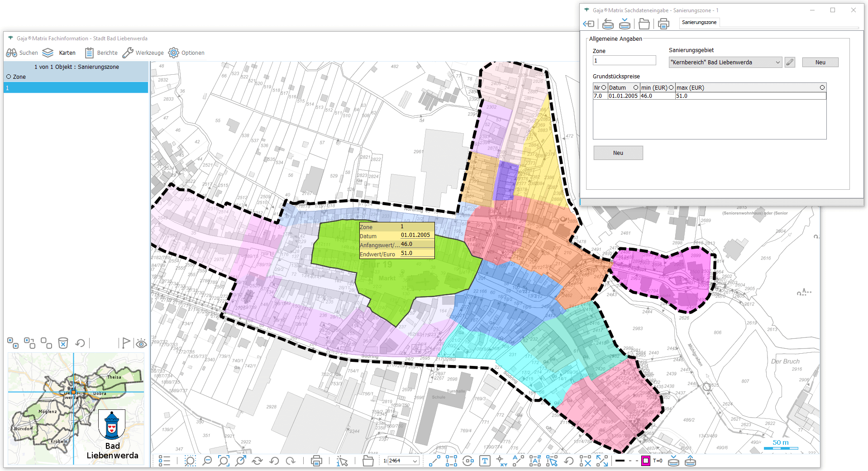The width and height of the screenshot is (868, 471).
Task: Open the Werkzeuge menu
Action: pyautogui.click(x=143, y=53)
